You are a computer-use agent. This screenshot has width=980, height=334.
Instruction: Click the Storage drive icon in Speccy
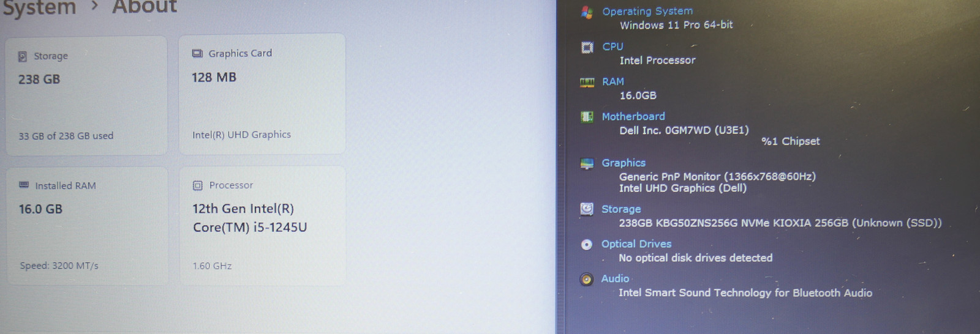pos(587,209)
